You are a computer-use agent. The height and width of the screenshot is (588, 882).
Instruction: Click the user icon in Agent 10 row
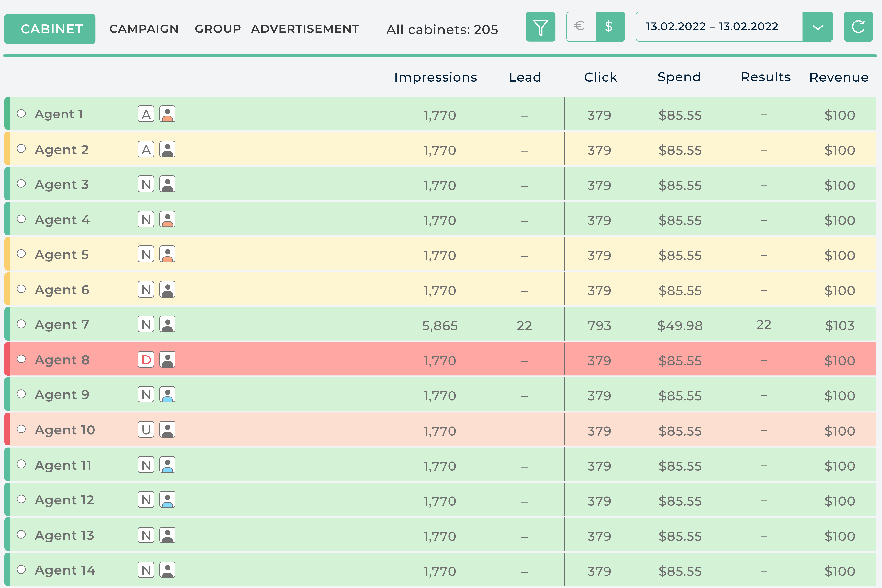pos(167,430)
